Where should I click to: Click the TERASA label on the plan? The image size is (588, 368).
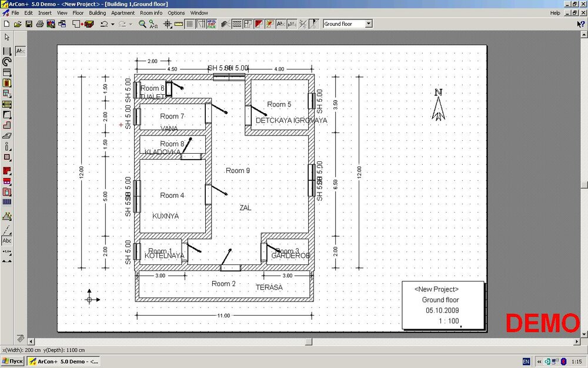pos(269,287)
